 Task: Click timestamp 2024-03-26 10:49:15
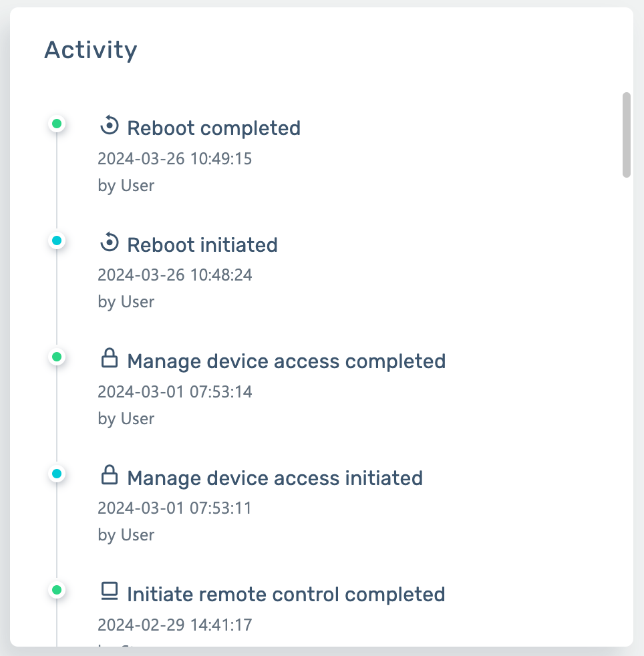pyautogui.click(x=175, y=159)
